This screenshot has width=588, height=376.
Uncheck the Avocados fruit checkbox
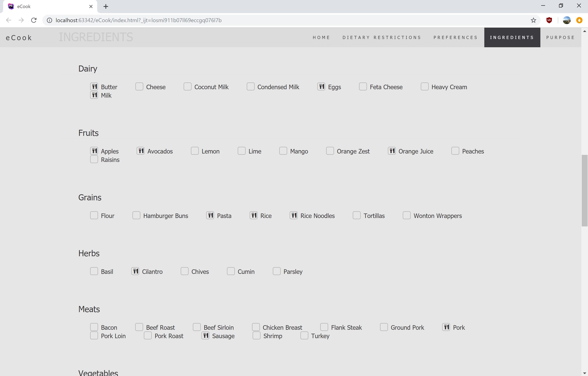[x=140, y=151]
